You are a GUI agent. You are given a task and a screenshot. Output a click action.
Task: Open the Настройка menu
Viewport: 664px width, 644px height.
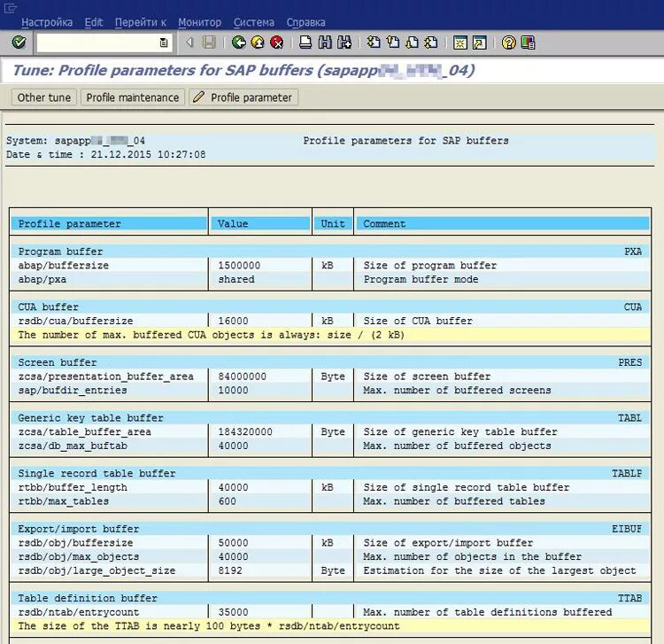tap(47, 22)
